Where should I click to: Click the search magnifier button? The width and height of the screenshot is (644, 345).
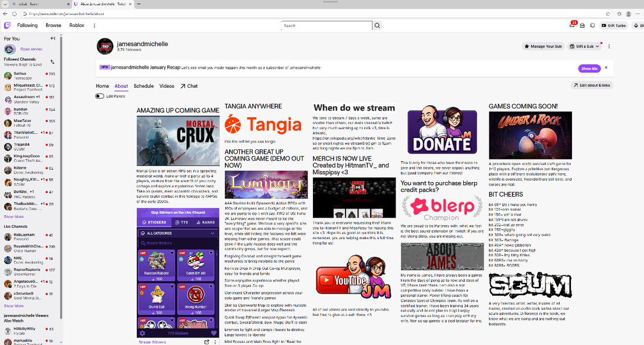(x=377, y=25)
